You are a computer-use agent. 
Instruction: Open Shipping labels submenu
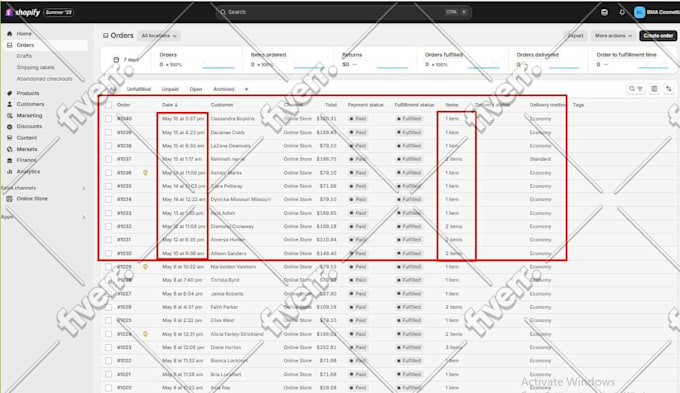coord(36,67)
